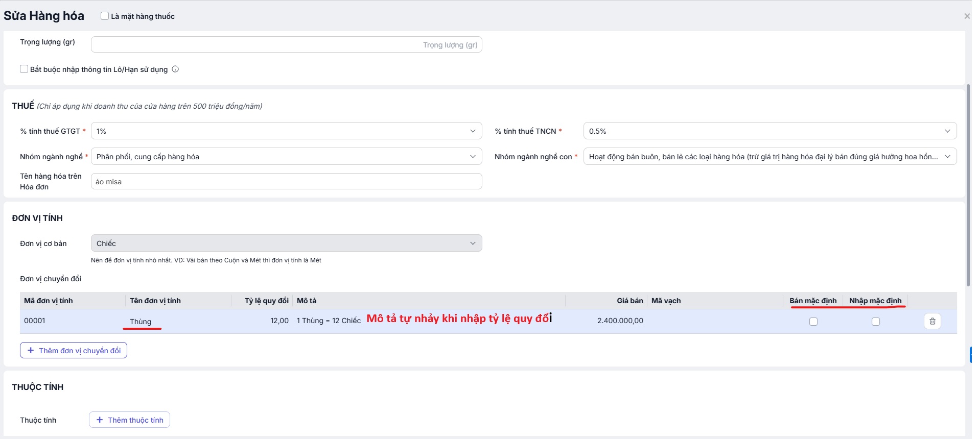Edit the Thùng unit name cell

(x=141, y=322)
